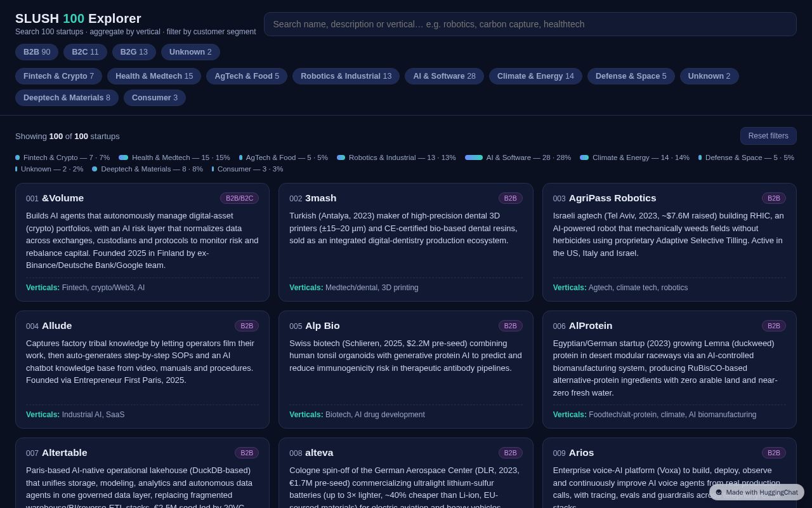Screen dimensions: 812x508
Task: Open the Allude startup card title
Action: point(57,326)
